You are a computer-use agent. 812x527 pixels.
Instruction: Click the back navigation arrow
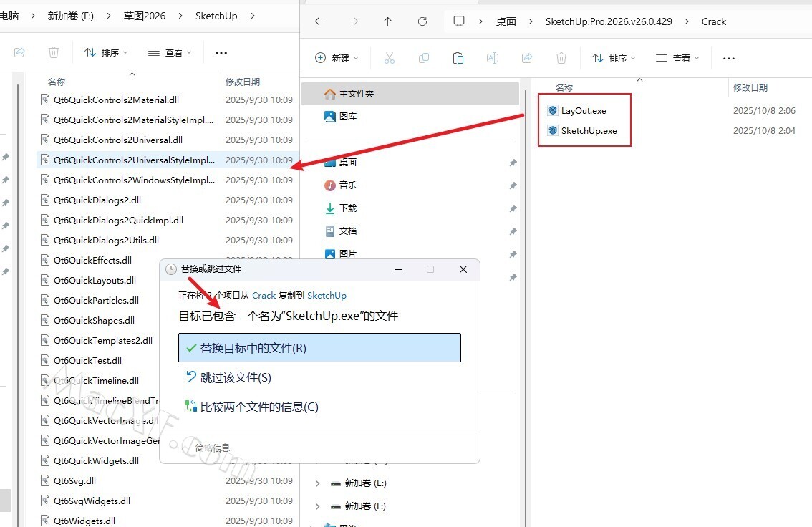[x=319, y=21]
